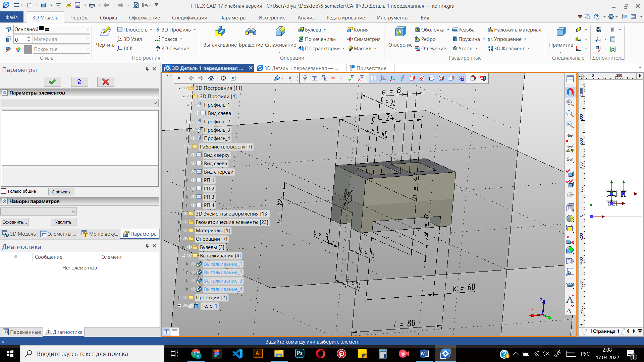Click the Windows search box
644x362 pixels.
(93, 354)
